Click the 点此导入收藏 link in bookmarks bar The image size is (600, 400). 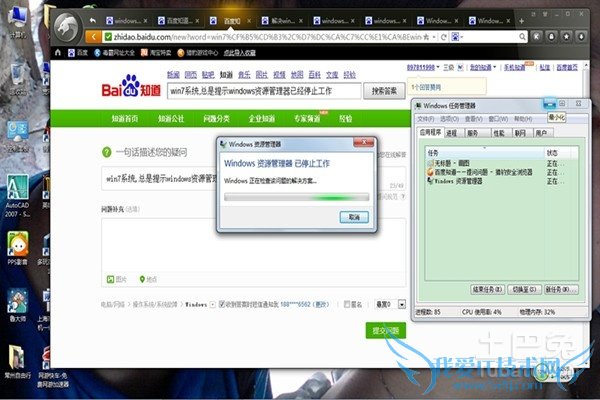pos(240,52)
